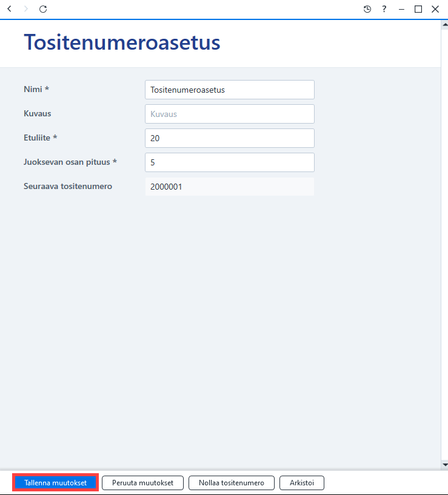
Task: Reset numbering with Nollaa tositenumero
Action: coord(232,483)
